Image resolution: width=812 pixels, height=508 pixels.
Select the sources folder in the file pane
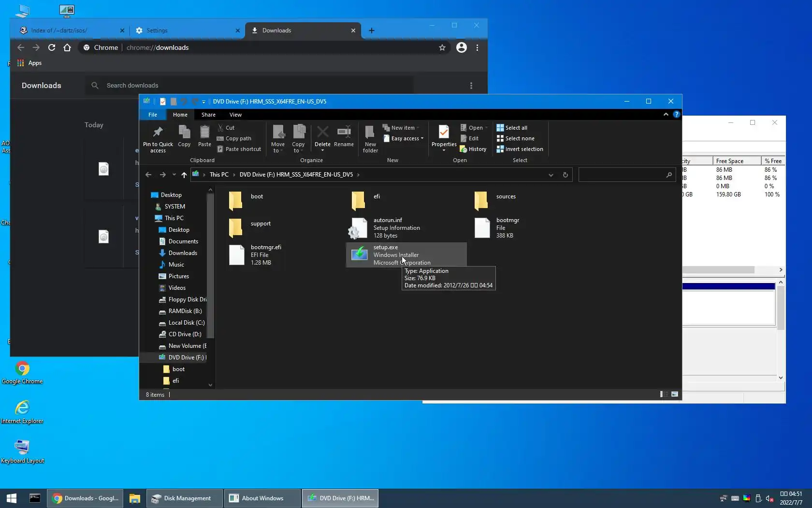pos(529,200)
